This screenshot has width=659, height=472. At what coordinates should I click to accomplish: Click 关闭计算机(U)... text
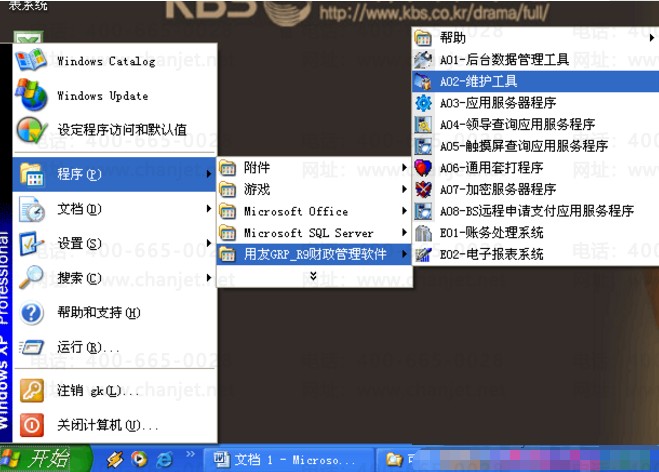(108, 425)
